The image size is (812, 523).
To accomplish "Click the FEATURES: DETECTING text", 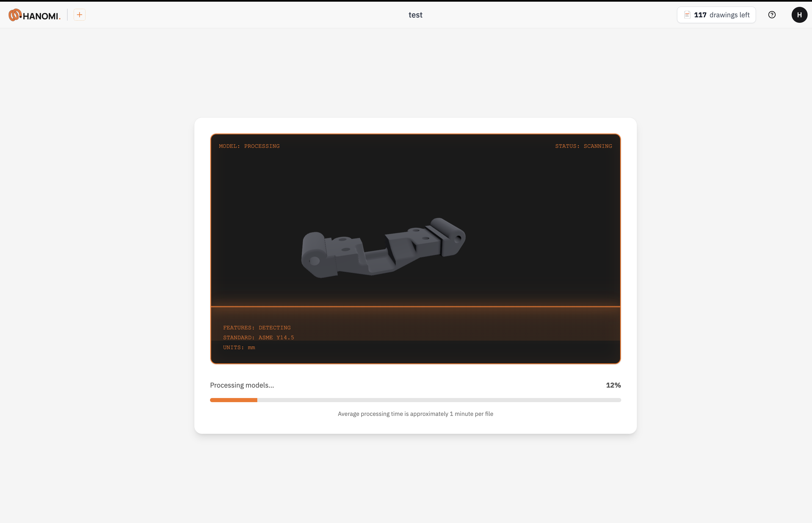I will 257,328.
